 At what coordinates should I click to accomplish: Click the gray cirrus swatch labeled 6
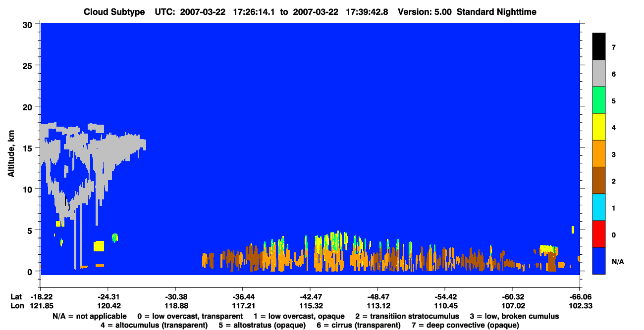point(598,74)
